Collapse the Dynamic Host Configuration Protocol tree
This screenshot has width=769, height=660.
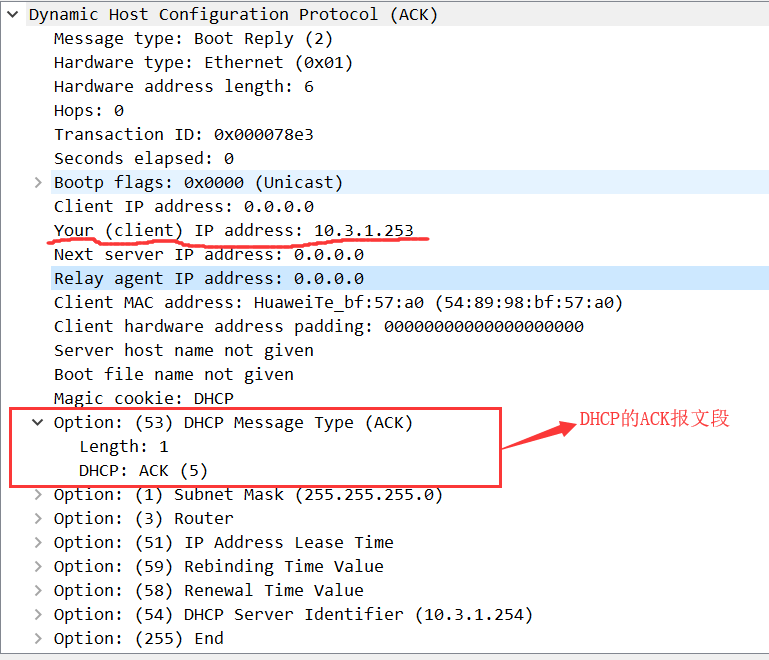pos(13,14)
